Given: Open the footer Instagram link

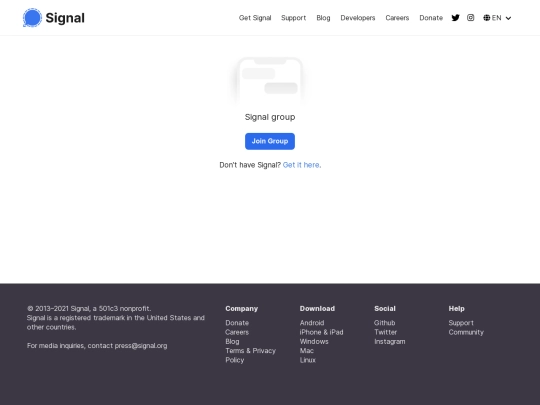Looking at the screenshot, I should tap(390, 341).
